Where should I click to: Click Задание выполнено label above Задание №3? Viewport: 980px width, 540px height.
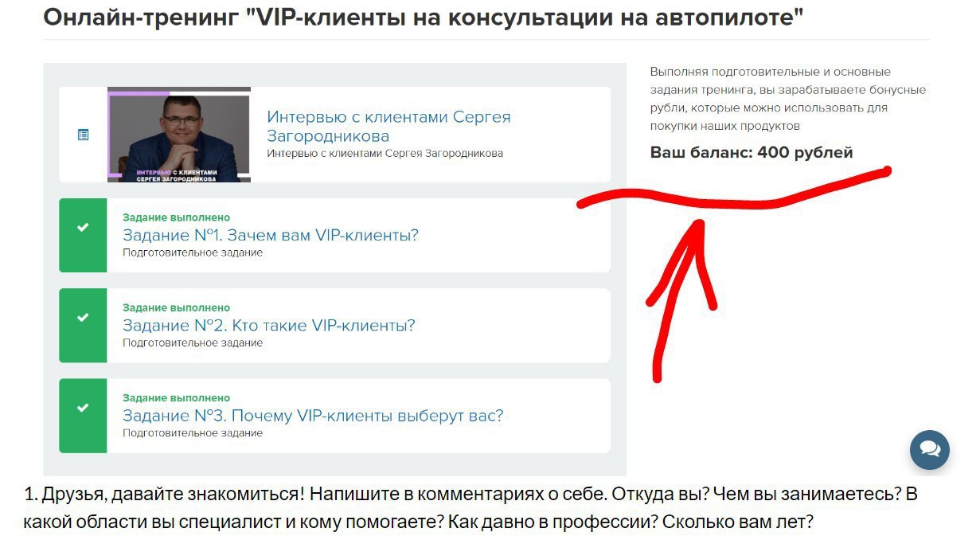pos(176,397)
